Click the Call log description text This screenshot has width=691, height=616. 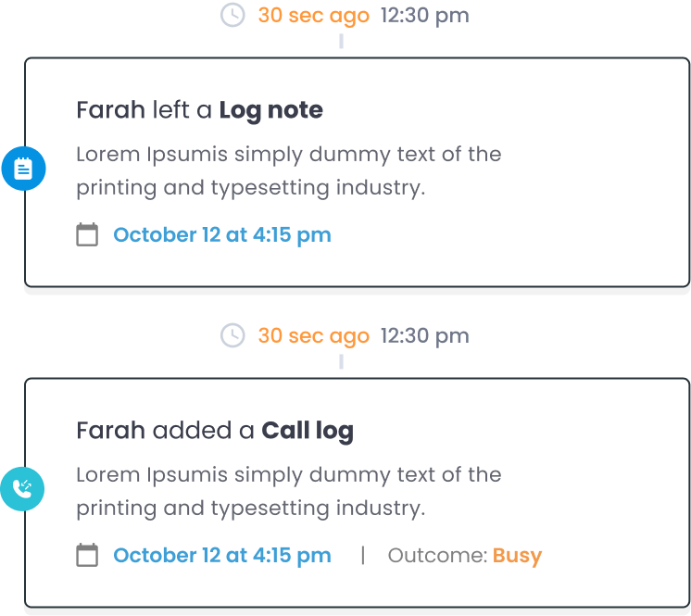coord(289,491)
